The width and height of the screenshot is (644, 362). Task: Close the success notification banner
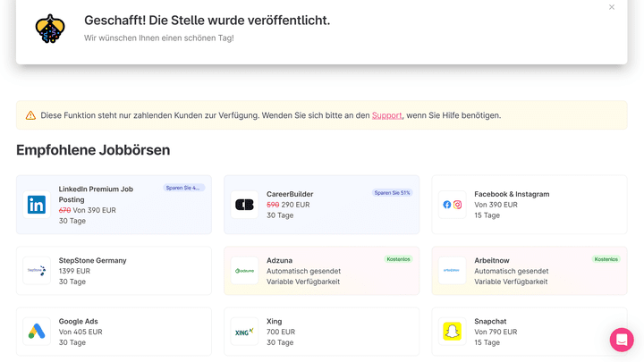[612, 7]
